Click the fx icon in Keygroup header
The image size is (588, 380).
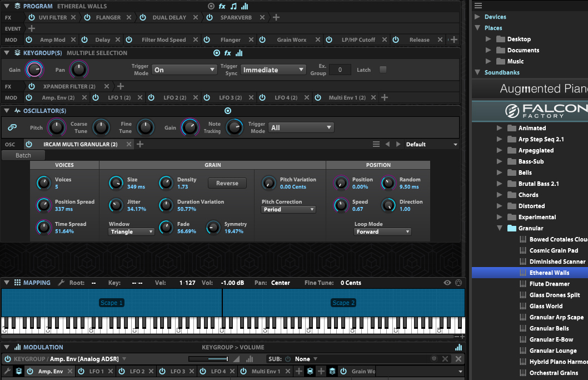click(x=228, y=53)
